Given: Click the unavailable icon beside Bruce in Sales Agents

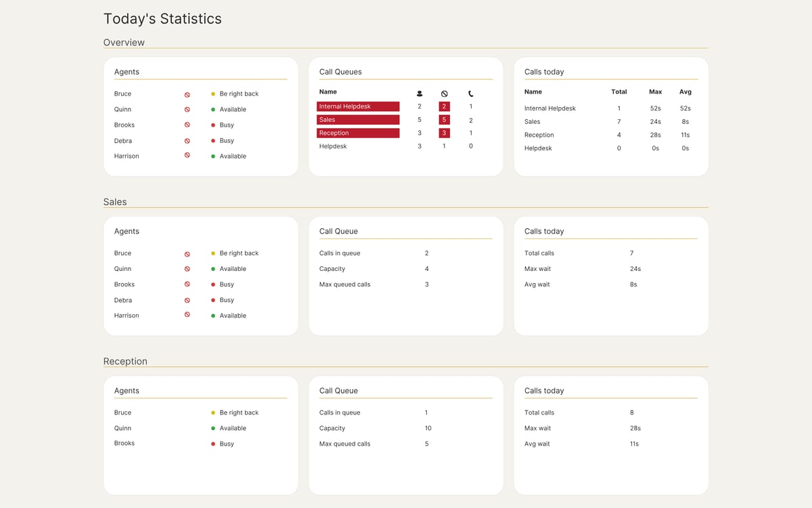Looking at the screenshot, I should coord(187,254).
